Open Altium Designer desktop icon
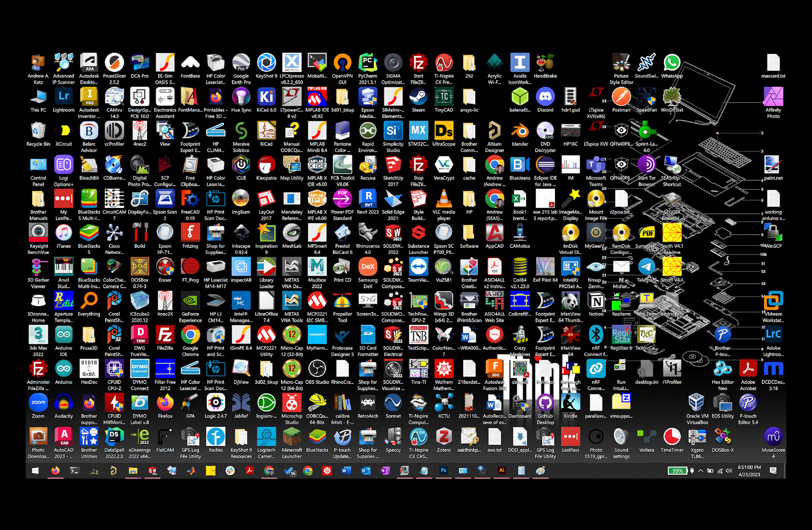This screenshot has height=530, width=812. click(494, 137)
